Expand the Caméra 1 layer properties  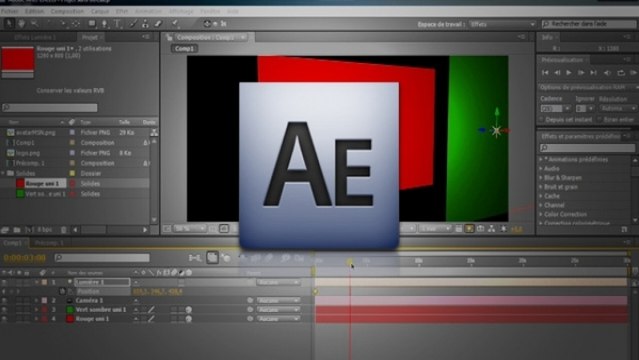point(37,300)
